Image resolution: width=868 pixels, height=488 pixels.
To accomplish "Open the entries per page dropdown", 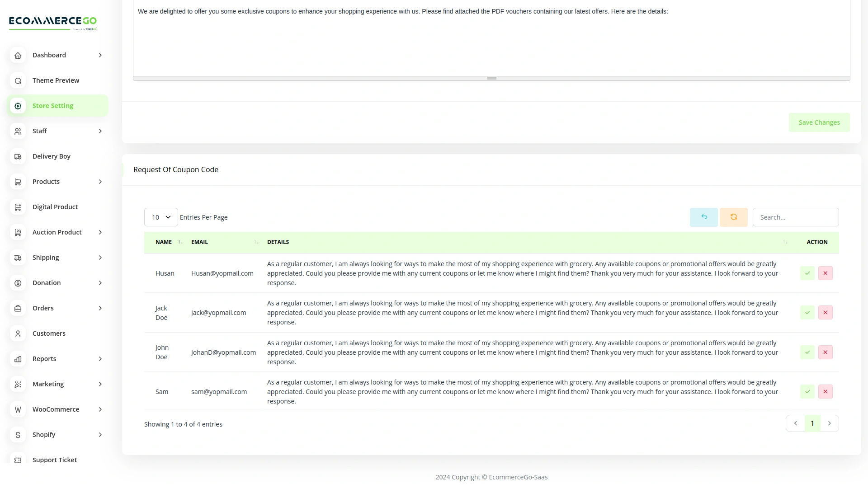I will [160, 217].
